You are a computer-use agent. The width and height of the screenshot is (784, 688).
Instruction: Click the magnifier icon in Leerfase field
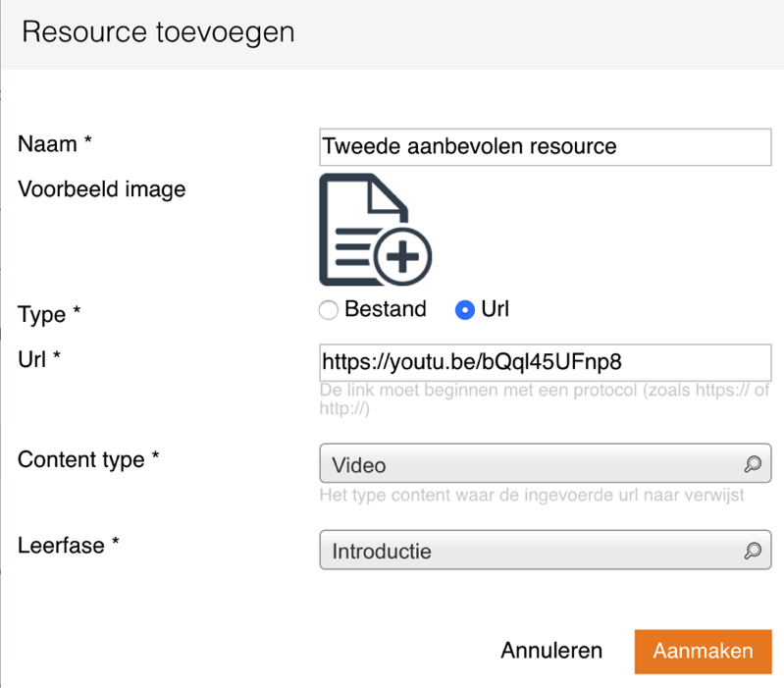(753, 551)
